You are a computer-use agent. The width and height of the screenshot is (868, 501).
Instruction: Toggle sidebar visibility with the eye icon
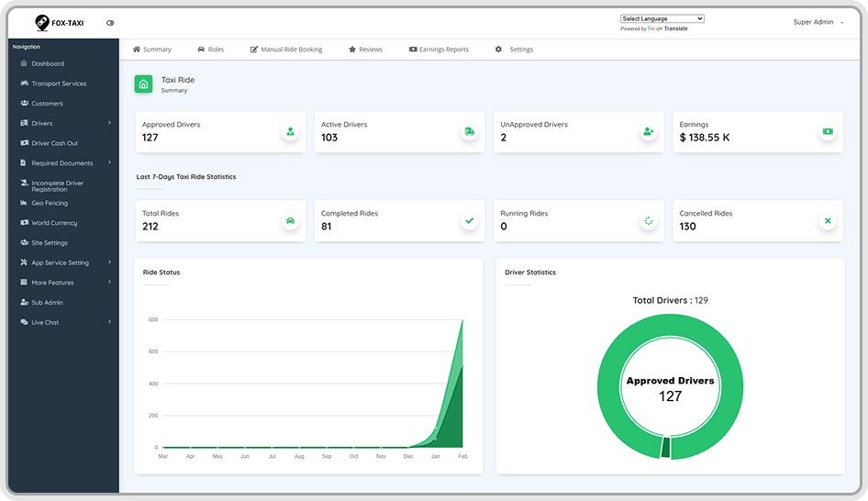[110, 23]
